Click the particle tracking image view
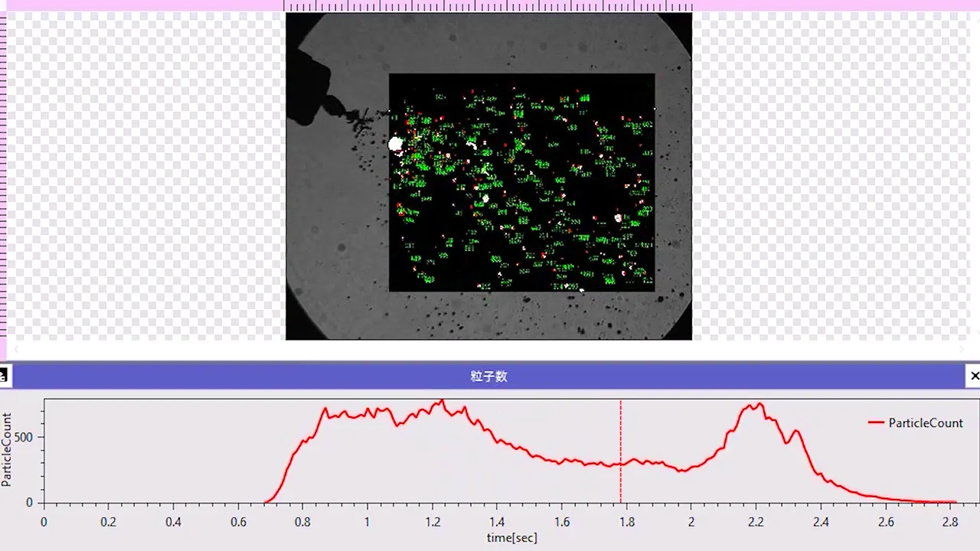Image resolution: width=980 pixels, height=551 pixels. pyautogui.click(x=488, y=176)
